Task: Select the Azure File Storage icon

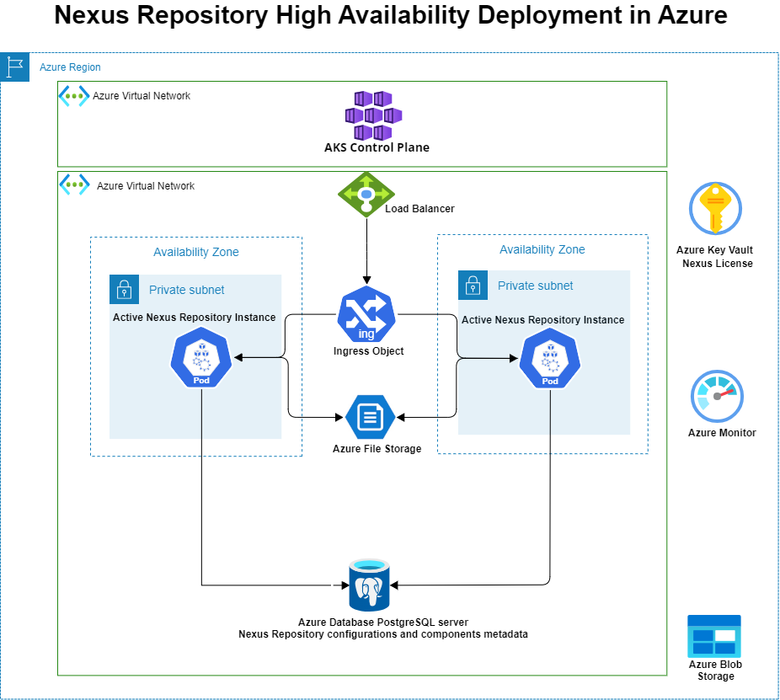Action: [370, 417]
